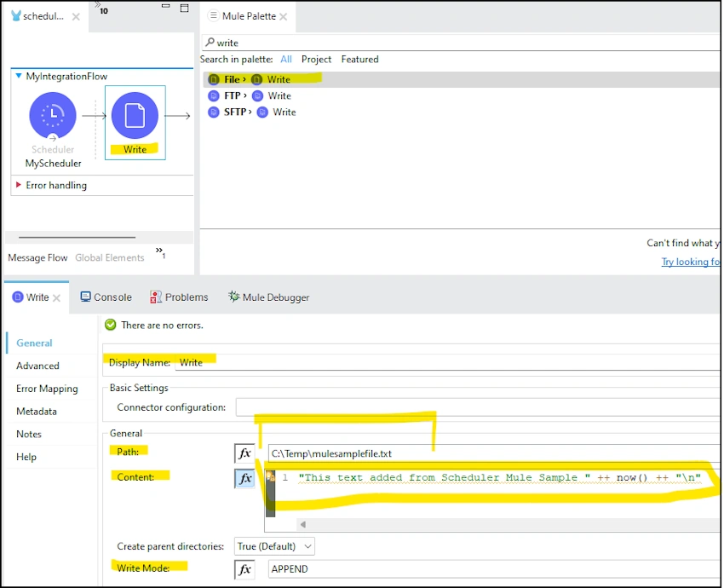724x588 pixels.
Task: Minimize the editor pane
Action: pos(166,6)
